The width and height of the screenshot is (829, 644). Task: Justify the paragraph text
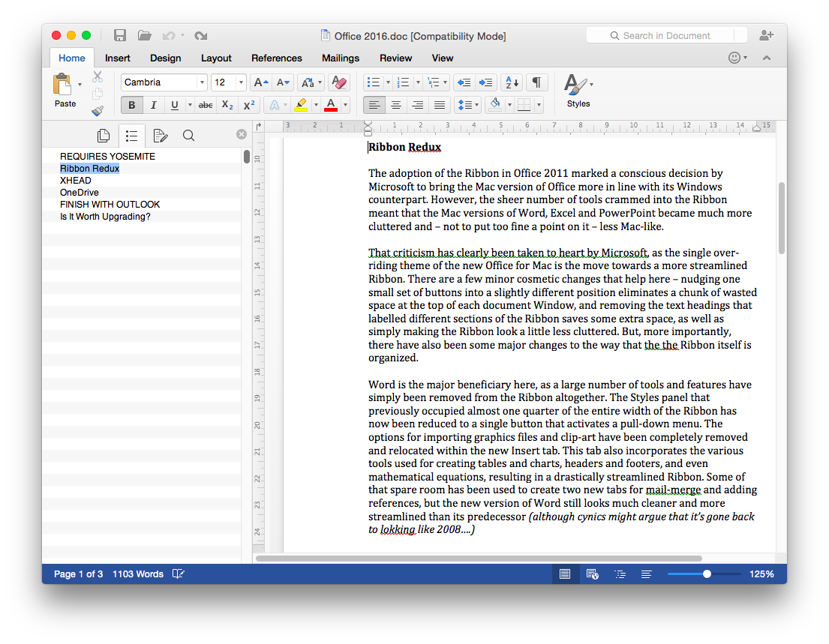click(x=440, y=105)
